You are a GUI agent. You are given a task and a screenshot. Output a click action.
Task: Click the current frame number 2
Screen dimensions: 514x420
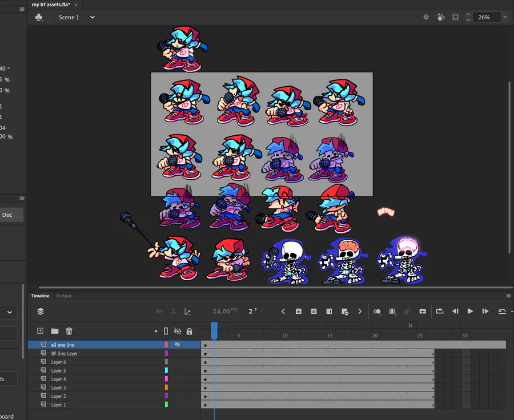coord(251,311)
